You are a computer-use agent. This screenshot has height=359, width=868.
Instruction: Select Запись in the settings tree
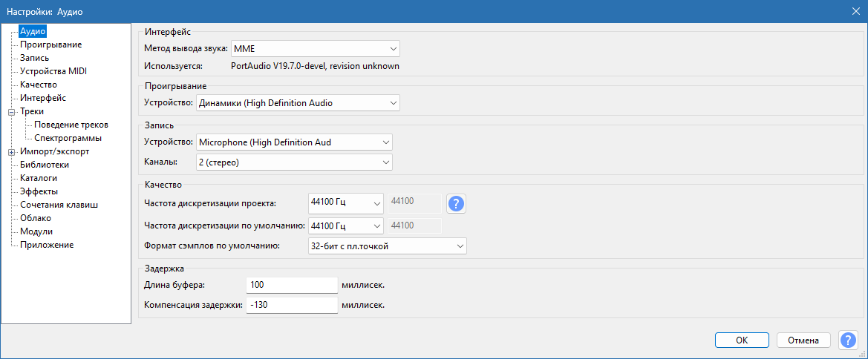click(34, 58)
